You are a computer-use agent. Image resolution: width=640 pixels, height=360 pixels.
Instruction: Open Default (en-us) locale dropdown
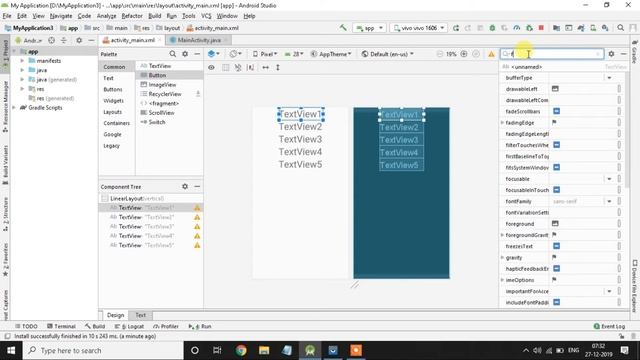(x=388, y=54)
